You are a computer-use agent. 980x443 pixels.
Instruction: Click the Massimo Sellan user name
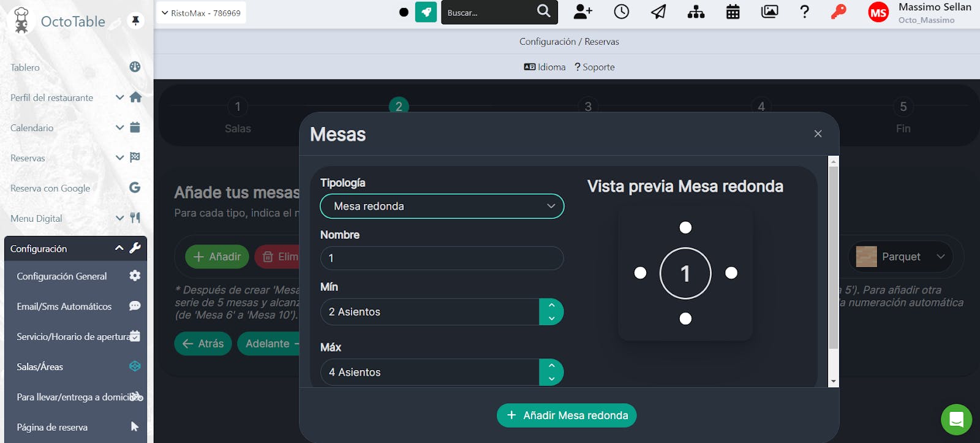tap(935, 7)
